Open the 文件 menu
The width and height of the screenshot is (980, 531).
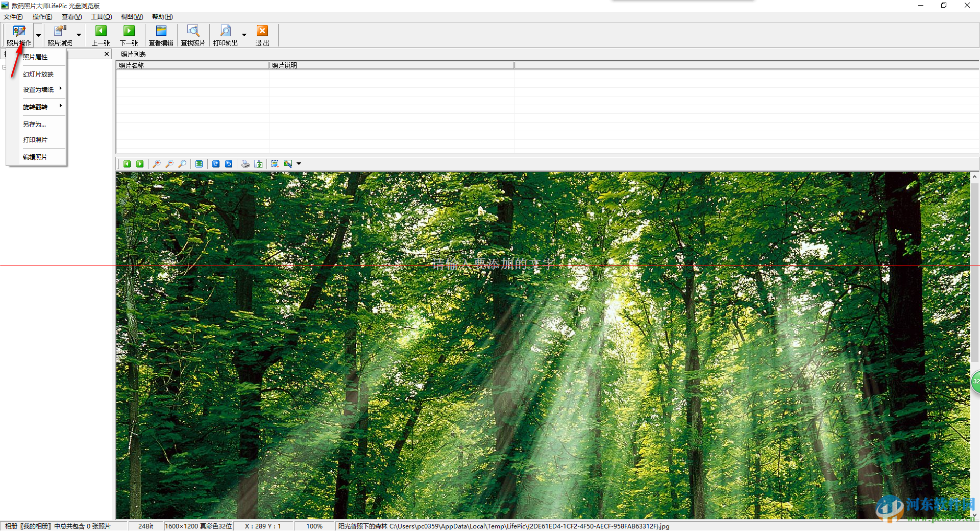[13, 16]
